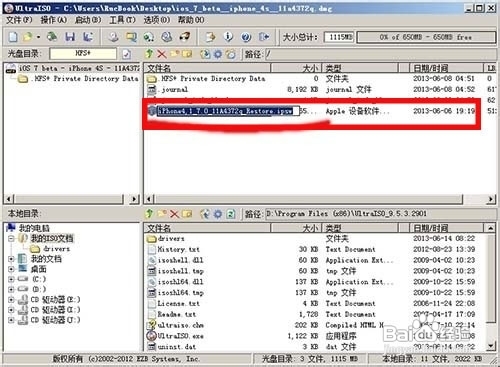Click the Mount to virtual drive icon
Image resolution: width=500 pixels, height=367 pixels.
pyautogui.click(x=167, y=37)
